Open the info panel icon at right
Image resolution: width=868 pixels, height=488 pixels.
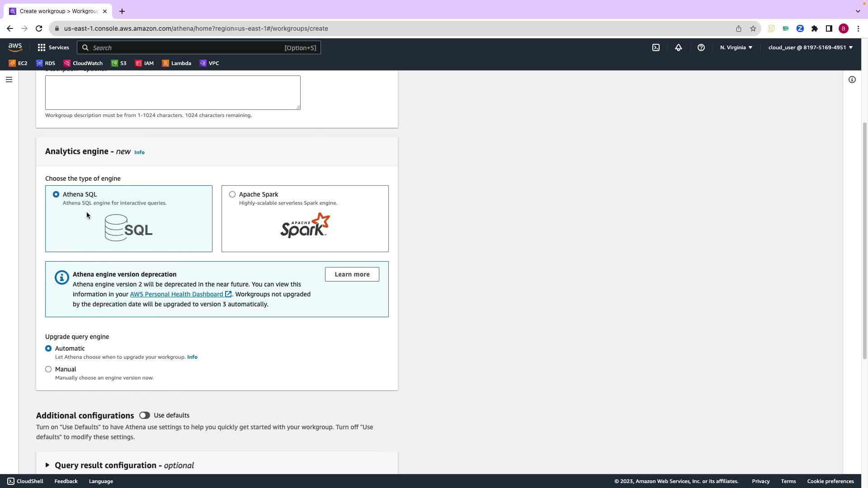(x=852, y=80)
